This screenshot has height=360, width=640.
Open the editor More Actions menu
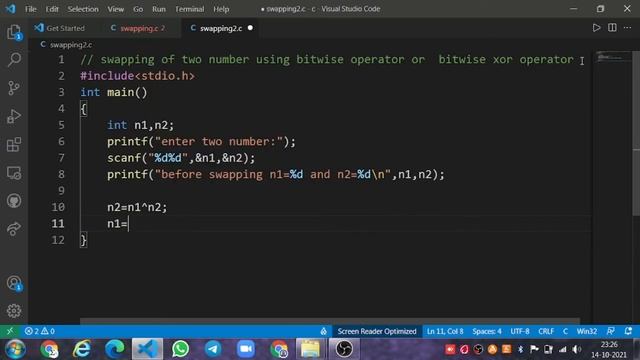pos(627,28)
